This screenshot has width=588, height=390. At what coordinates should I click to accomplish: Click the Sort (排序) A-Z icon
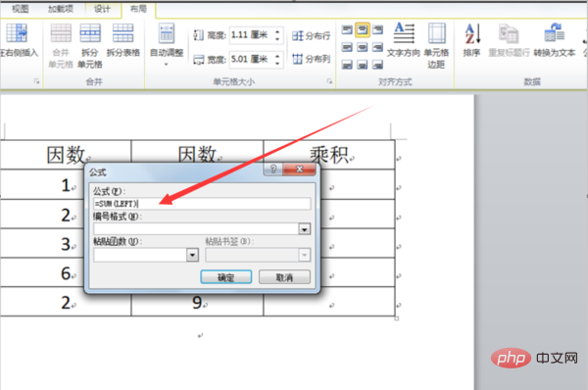(x=472, y=33)
